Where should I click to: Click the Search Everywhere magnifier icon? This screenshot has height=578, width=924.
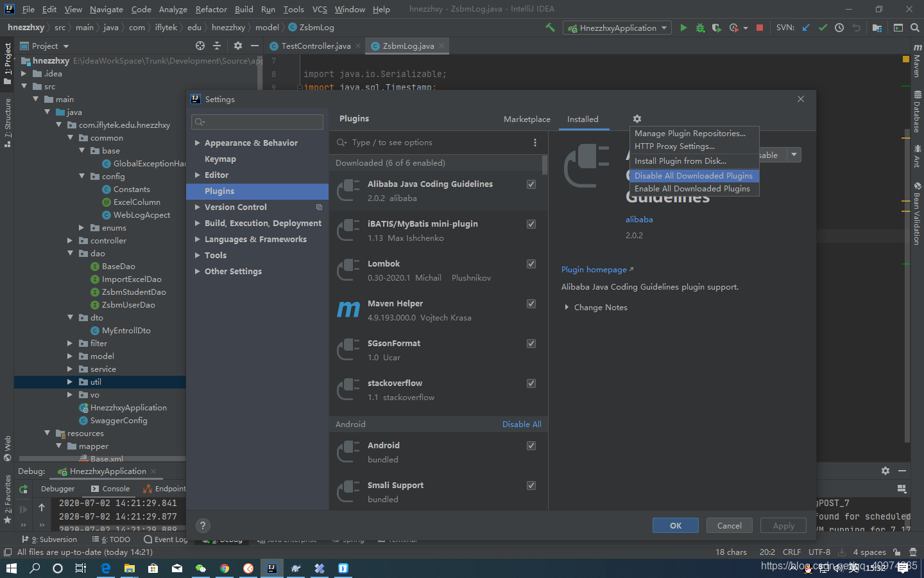pyautogui.click(x=914, y=28)
